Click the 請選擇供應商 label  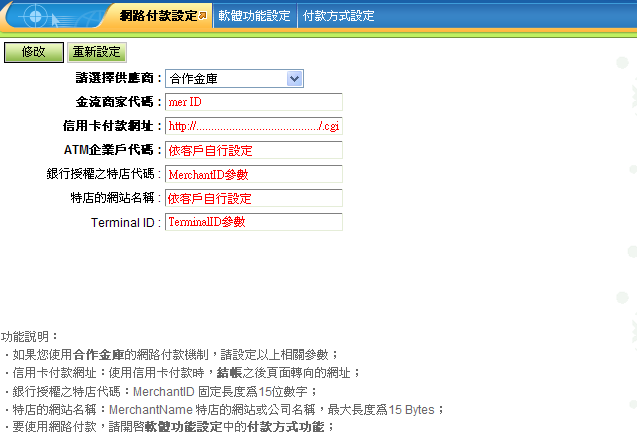click(x=118, y=78)
